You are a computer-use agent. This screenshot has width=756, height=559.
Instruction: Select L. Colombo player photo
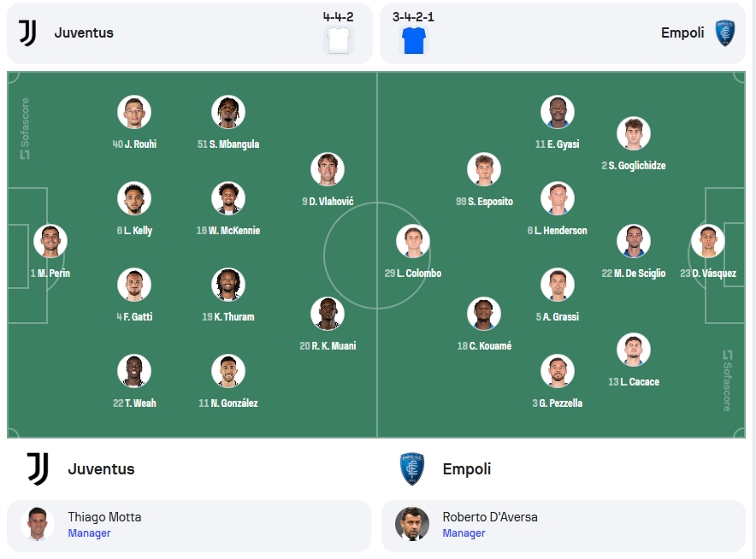coord(413,241)
